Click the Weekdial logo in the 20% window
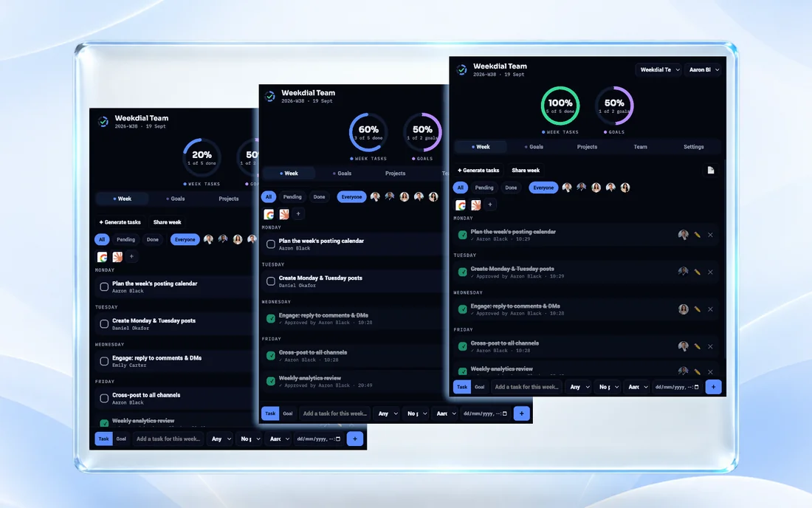The image size is (812, 508). pos(103,122)
